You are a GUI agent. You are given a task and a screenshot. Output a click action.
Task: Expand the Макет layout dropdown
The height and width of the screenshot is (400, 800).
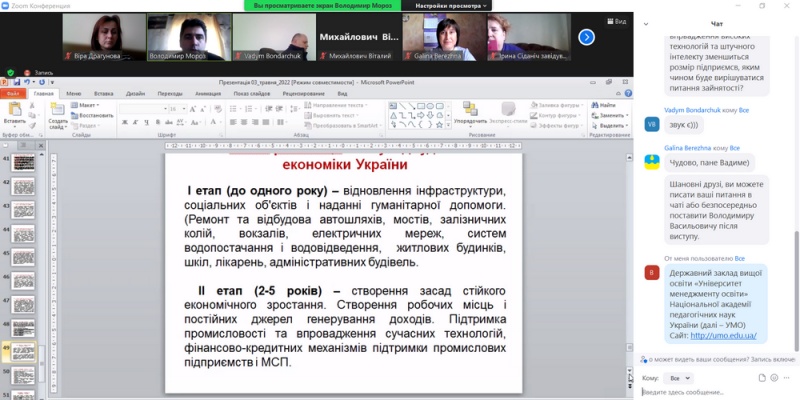tap(88, 105)
